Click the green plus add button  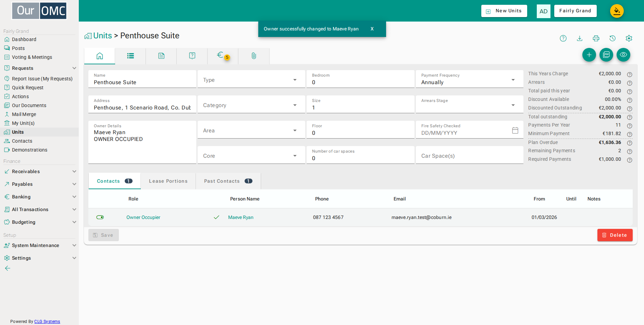589,55
